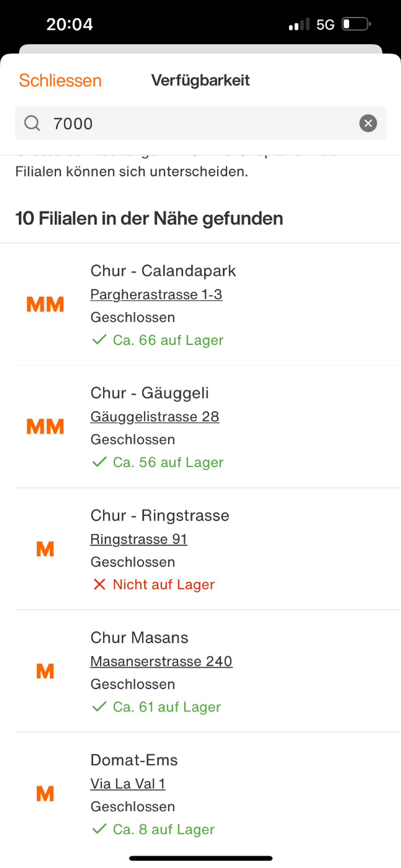Clear the 7000 search text

(368, 123)
